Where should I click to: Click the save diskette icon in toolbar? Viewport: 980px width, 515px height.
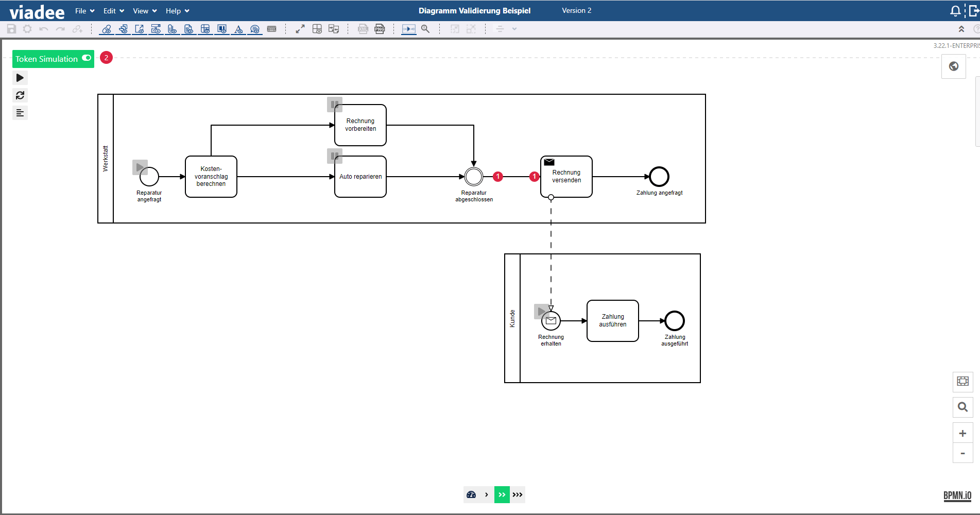pyautogui.click(x=11, y=29)
